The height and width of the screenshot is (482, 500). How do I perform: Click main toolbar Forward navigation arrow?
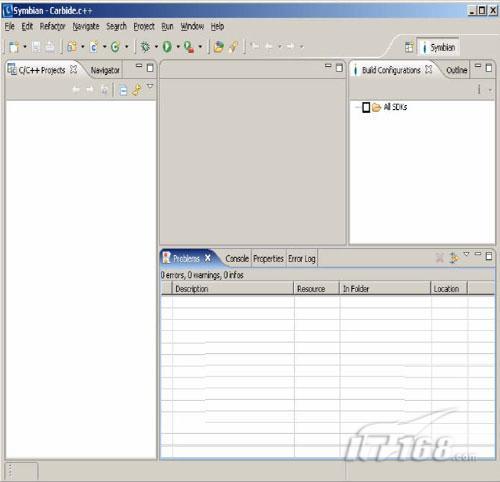291,46
